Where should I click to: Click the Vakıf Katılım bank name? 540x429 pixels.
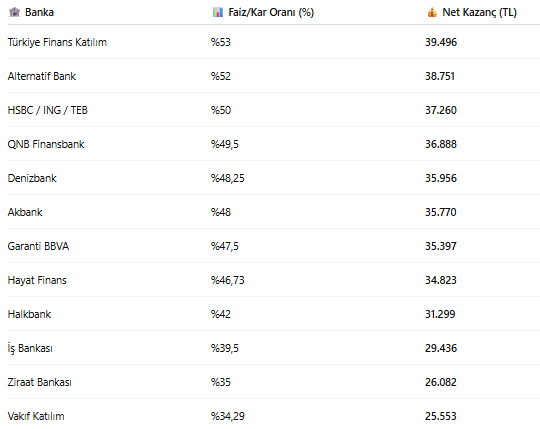tap(36, 416)
